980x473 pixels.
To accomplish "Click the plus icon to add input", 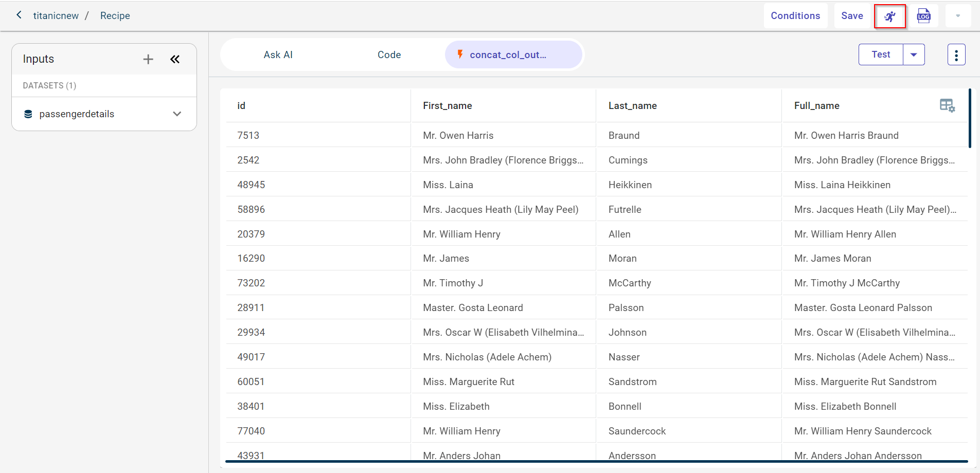I will tap(148, 59).
